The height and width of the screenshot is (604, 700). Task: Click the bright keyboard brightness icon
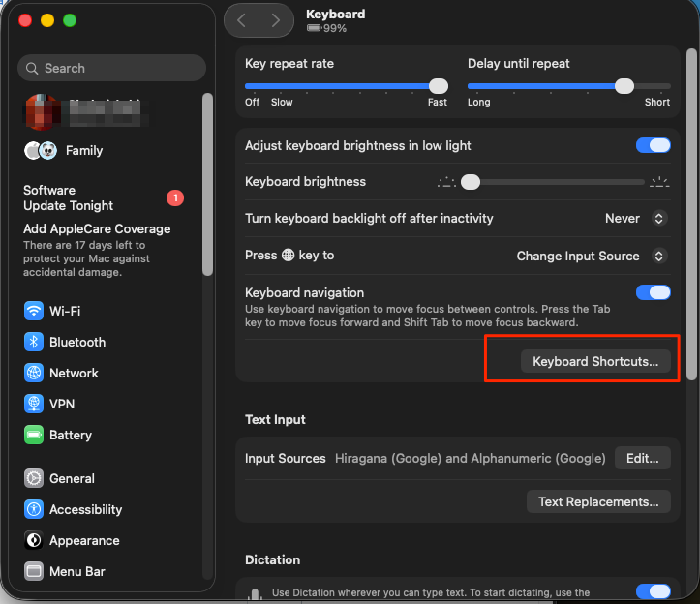click(659, 182)
